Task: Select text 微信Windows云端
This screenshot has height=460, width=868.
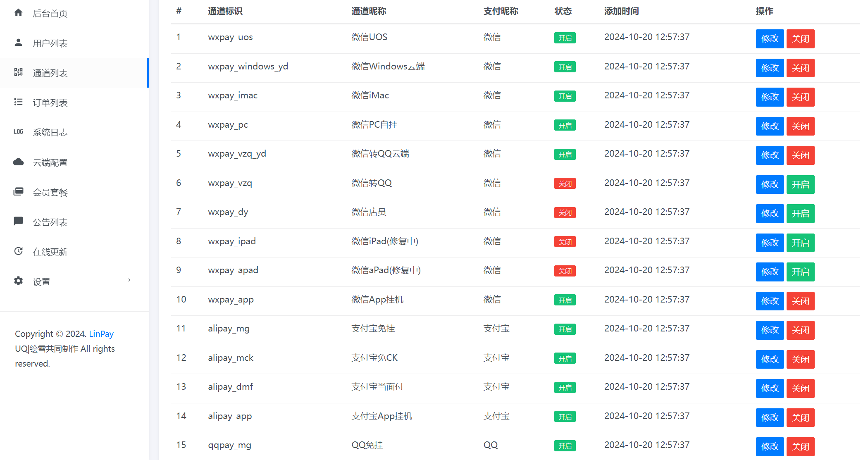Action: click(388, 66)
